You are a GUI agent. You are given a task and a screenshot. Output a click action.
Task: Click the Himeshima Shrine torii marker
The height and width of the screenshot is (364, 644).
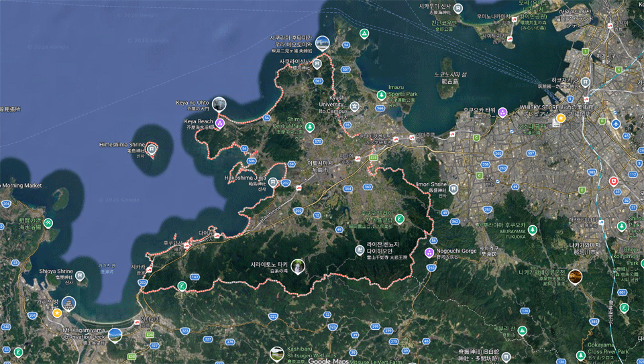click(x=152, y=149)
